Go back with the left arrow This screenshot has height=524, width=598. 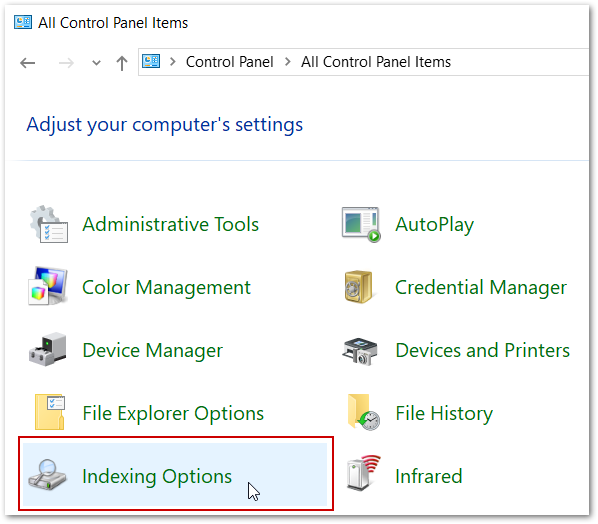[27, 63]
